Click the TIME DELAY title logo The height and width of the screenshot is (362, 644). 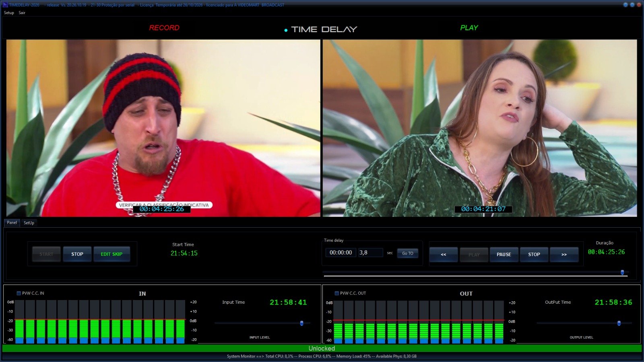[x=321, y=29]
